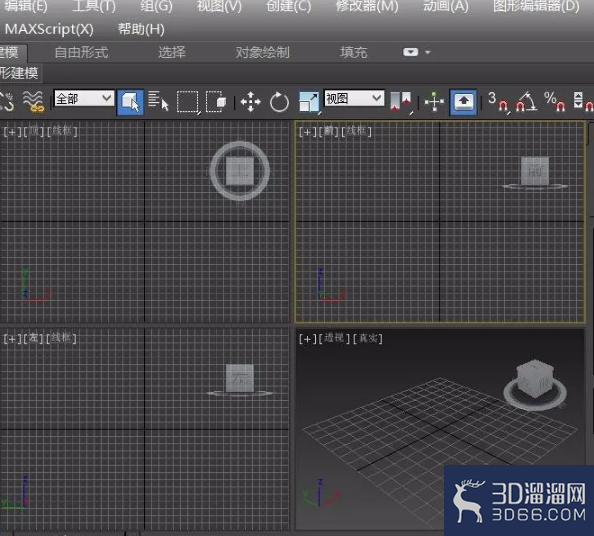This screenshot has width=594, height=536.
Task: Switch to the 自由形式 ribbon tab
Action: (81, 52)
